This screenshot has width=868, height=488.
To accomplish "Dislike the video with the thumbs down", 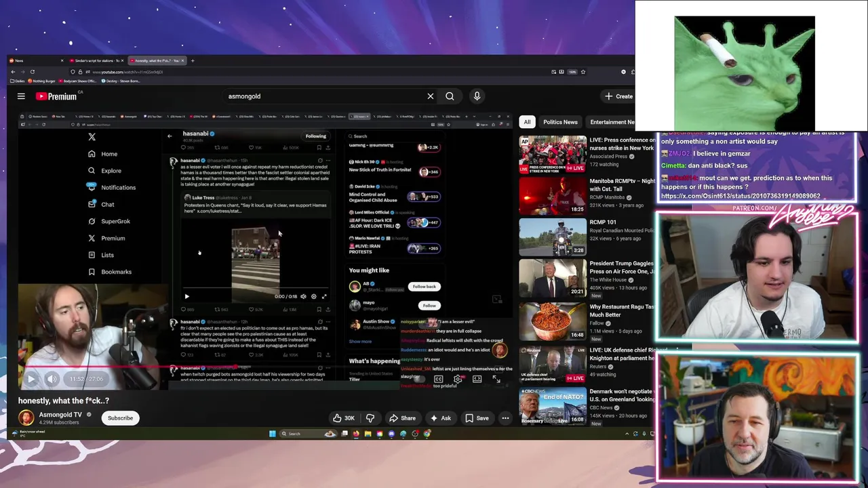I will (370, 418).
